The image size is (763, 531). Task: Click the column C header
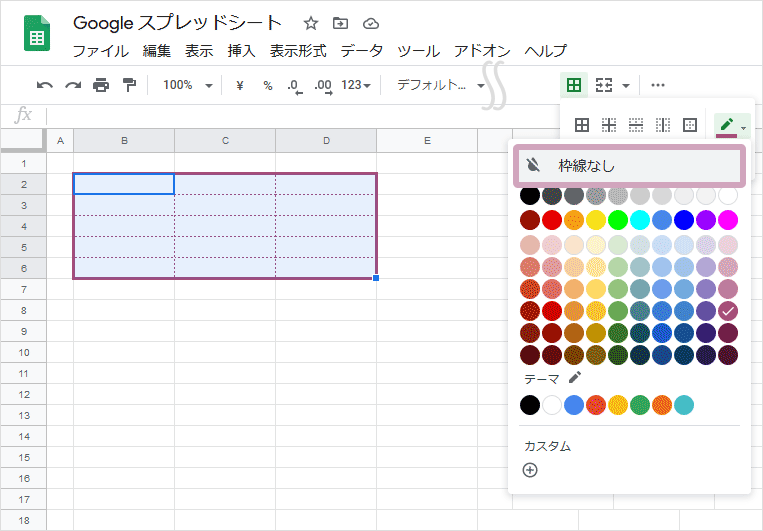[225, 141]
